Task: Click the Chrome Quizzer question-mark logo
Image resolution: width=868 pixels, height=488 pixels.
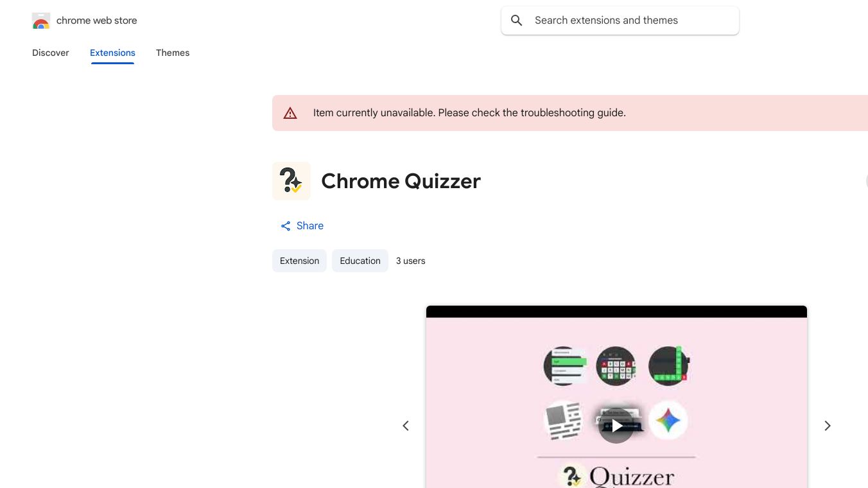Action: (x=291, y=181)
